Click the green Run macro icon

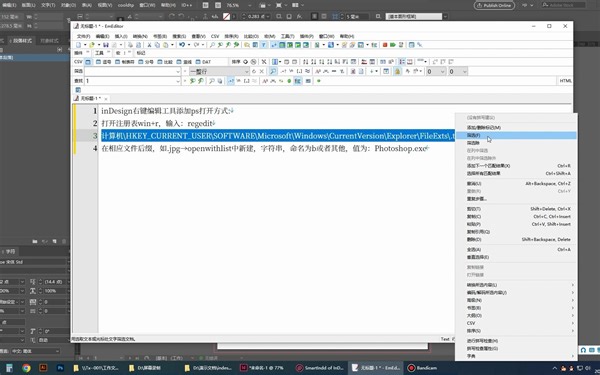[393, 45]
